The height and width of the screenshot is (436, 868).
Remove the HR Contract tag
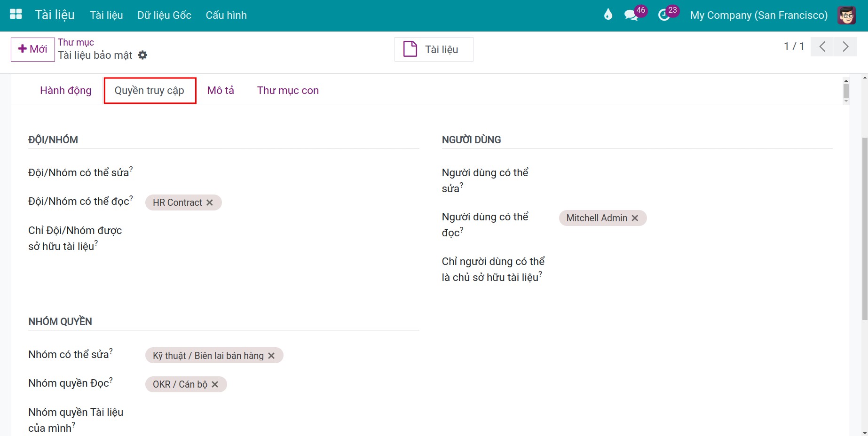point(210,202)
